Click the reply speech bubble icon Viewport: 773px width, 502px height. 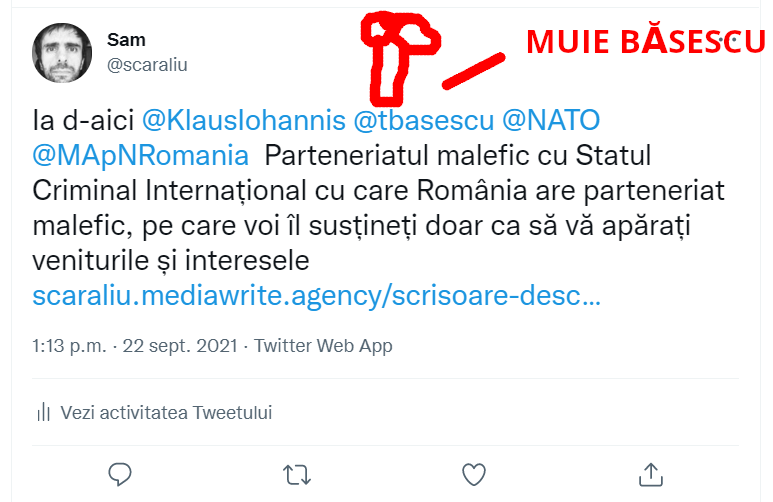point(120,474)
